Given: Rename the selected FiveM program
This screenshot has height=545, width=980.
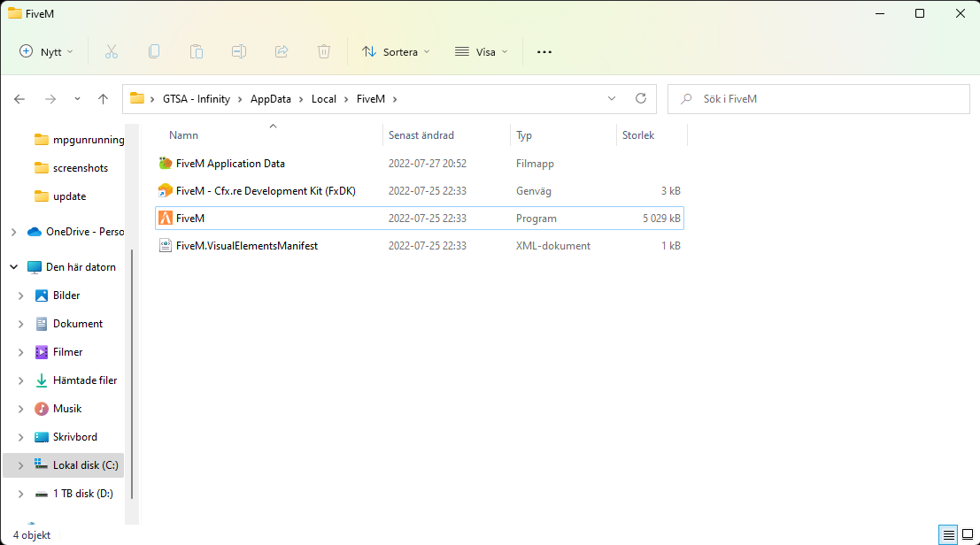Looking at the screenshot, I should point(238,51).
